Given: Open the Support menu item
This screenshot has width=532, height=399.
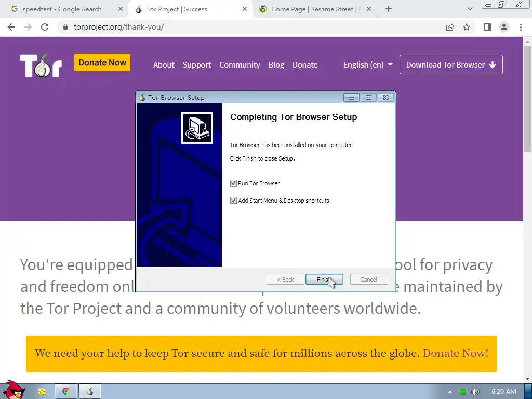Looking at the screenshot, I should [197, 64].
